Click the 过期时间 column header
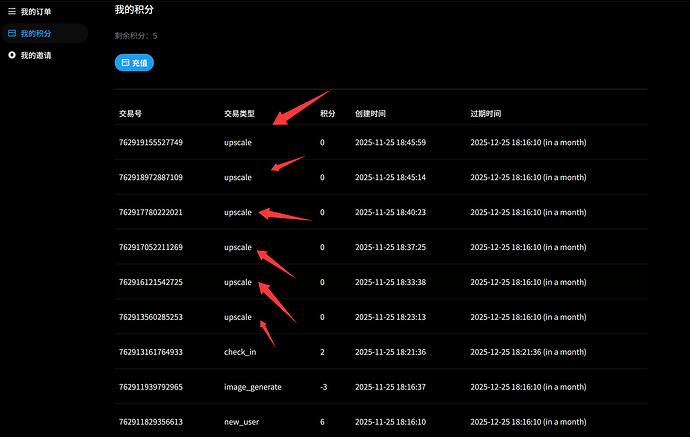 click(485, 113)
